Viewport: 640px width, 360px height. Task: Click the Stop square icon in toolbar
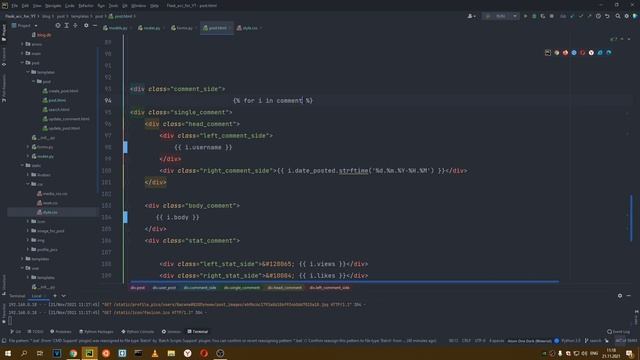(552, 16)
